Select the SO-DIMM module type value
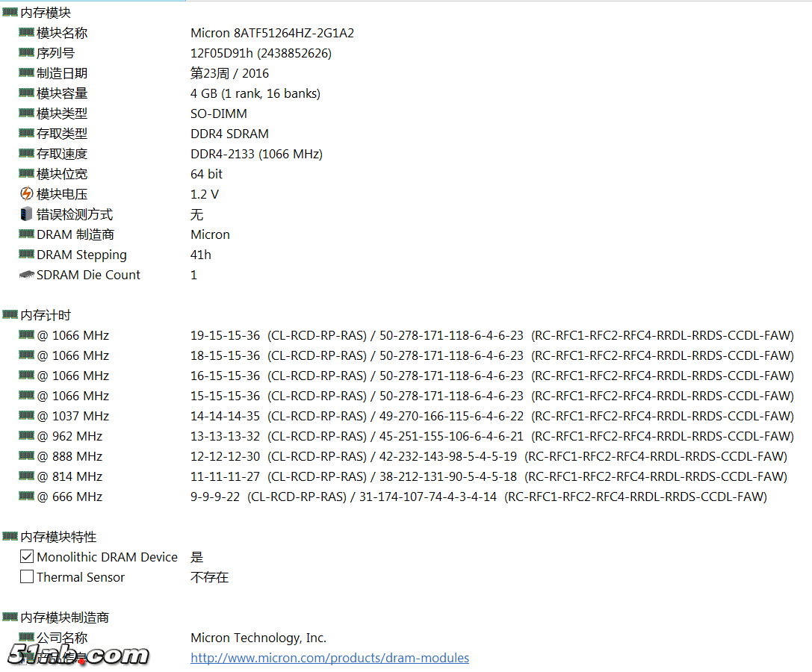 219,114
